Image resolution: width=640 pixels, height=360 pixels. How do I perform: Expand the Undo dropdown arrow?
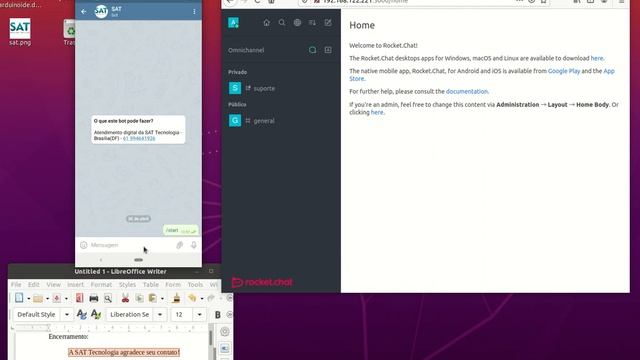point(202,298)
